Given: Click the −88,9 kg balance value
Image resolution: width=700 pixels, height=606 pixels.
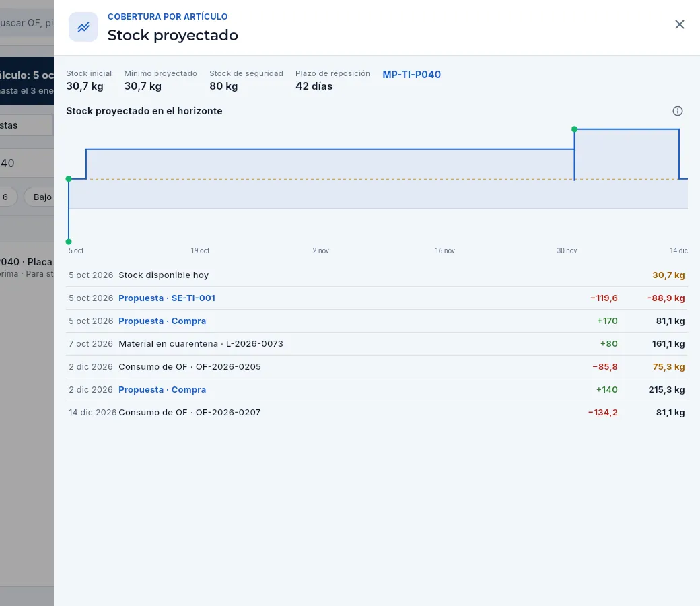Looking at the screenshot, I should point(666,298).
